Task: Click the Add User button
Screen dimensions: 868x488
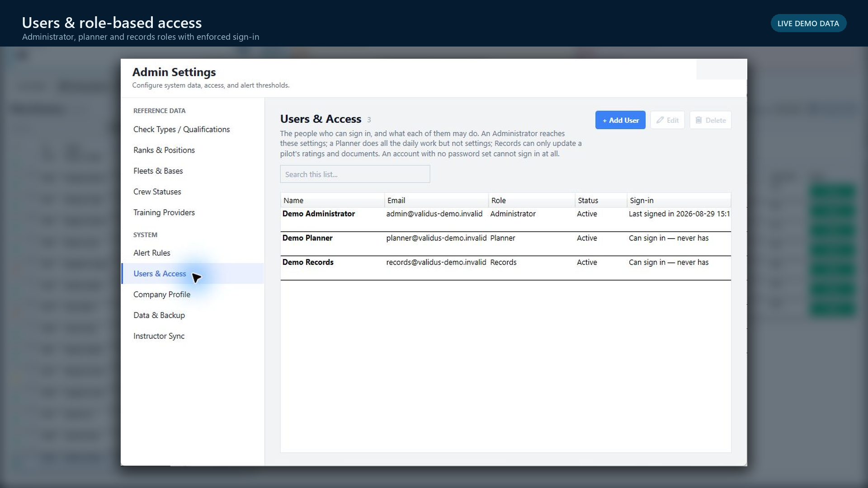Action: 620,120
